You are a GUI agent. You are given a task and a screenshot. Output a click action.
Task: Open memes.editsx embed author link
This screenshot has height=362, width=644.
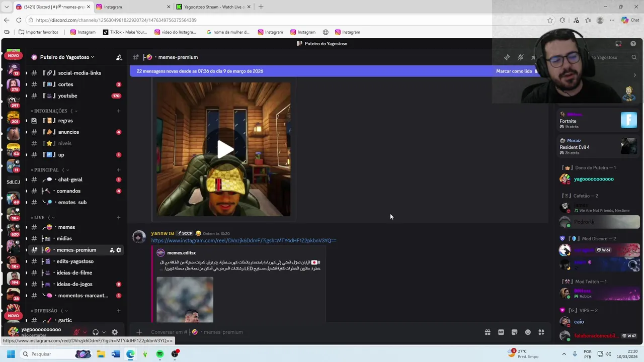coord(181,253)
